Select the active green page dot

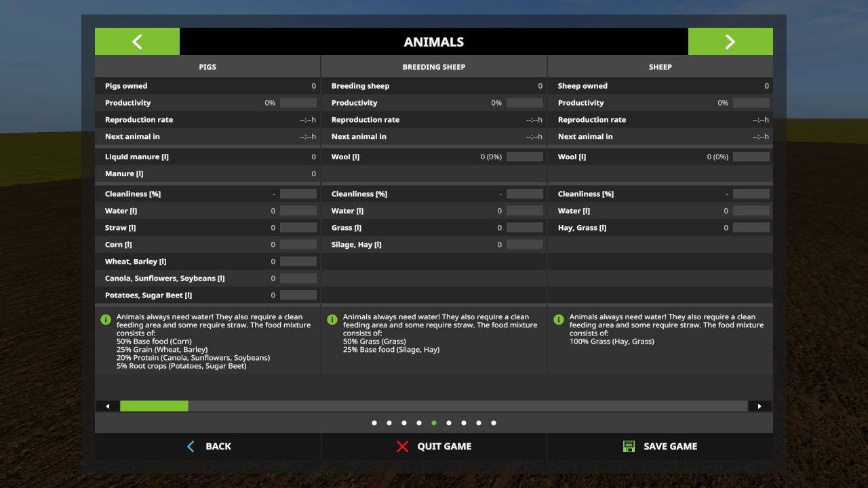[x=434, y=423]
